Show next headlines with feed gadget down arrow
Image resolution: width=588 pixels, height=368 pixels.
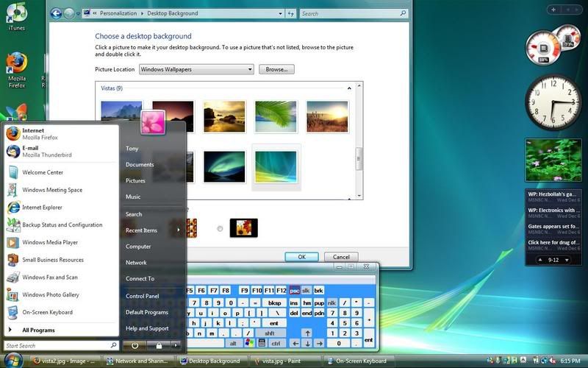pos(567,260)
